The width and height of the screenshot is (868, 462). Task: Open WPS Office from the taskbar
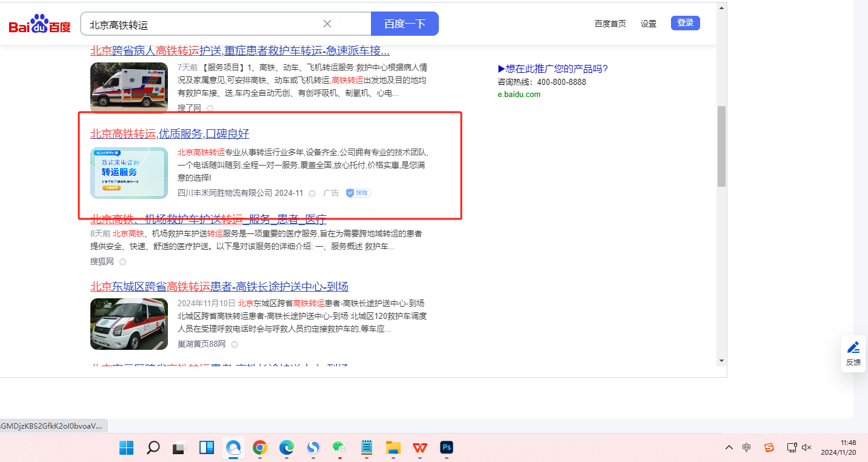(x=420, y=448)
